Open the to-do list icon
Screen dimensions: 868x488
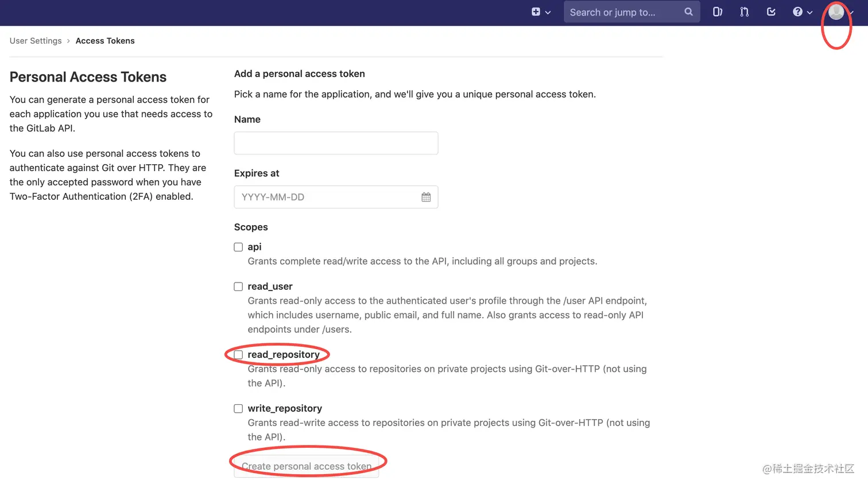[x=771, y=12]
